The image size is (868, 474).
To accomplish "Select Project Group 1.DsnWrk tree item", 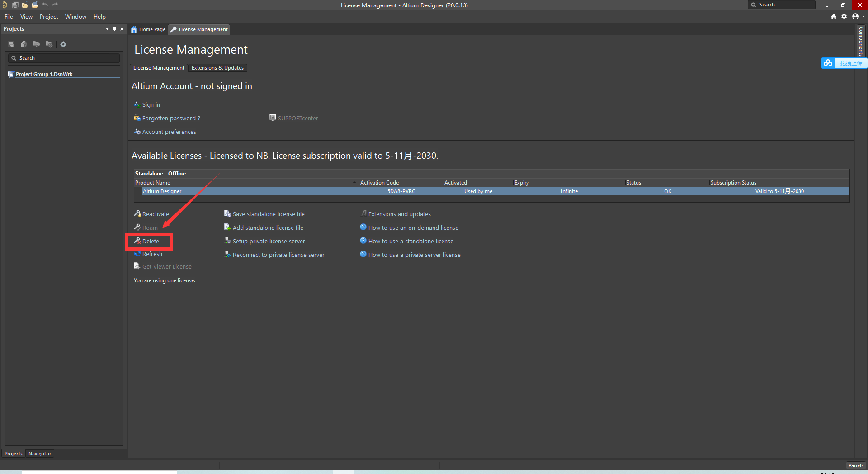I will coord(64,74).
